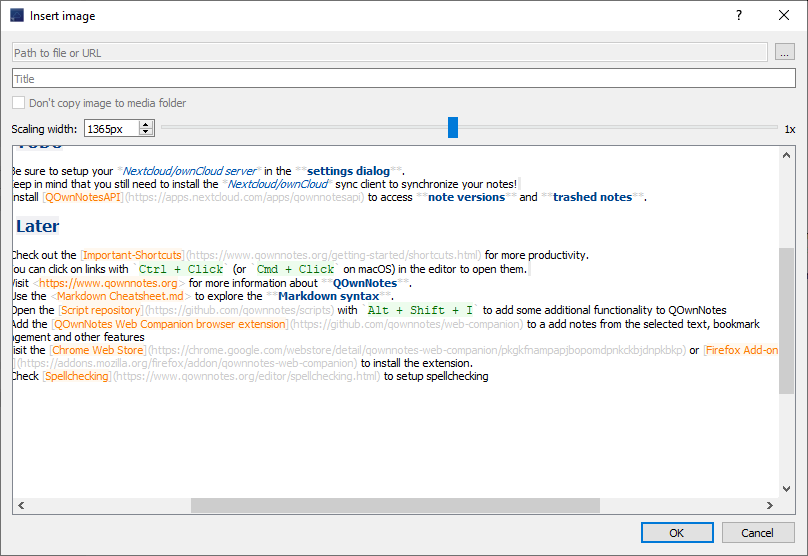Click the horizontal scroll-left arrow

[x=21, y=506]
